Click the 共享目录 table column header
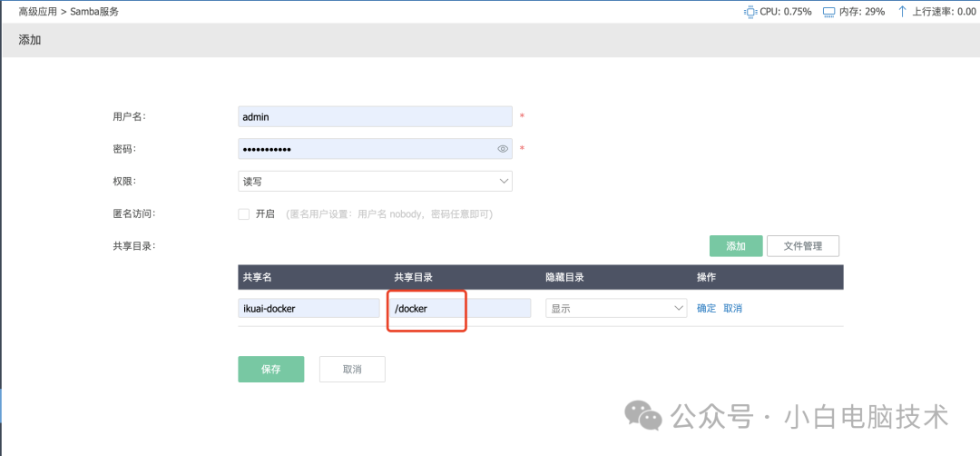The image size is (980, 456). (x=414, y=277)
